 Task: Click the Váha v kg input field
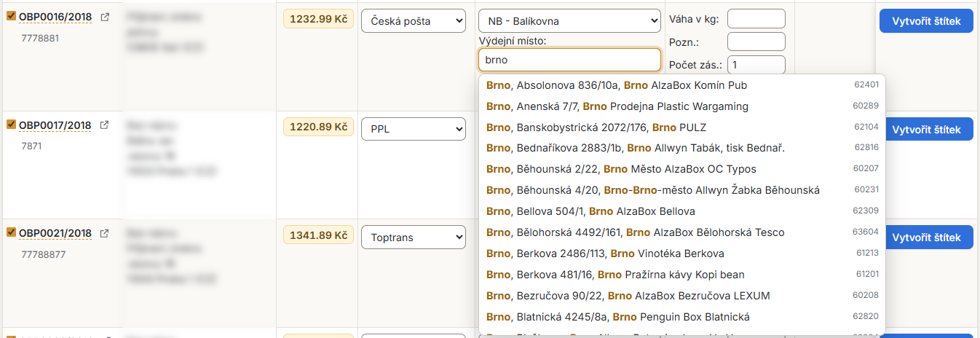click(756, 19)
